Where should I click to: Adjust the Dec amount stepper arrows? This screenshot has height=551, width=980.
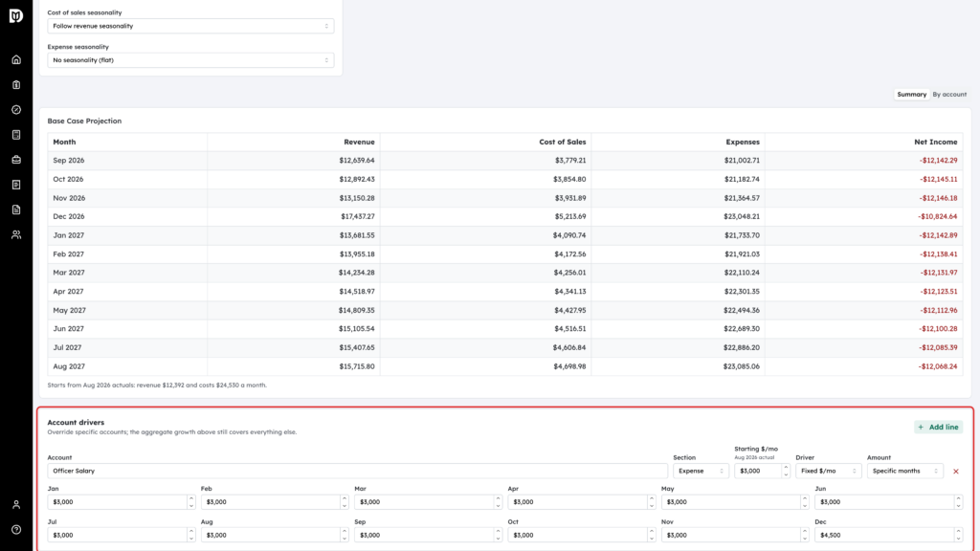click(x=958, y=536)
